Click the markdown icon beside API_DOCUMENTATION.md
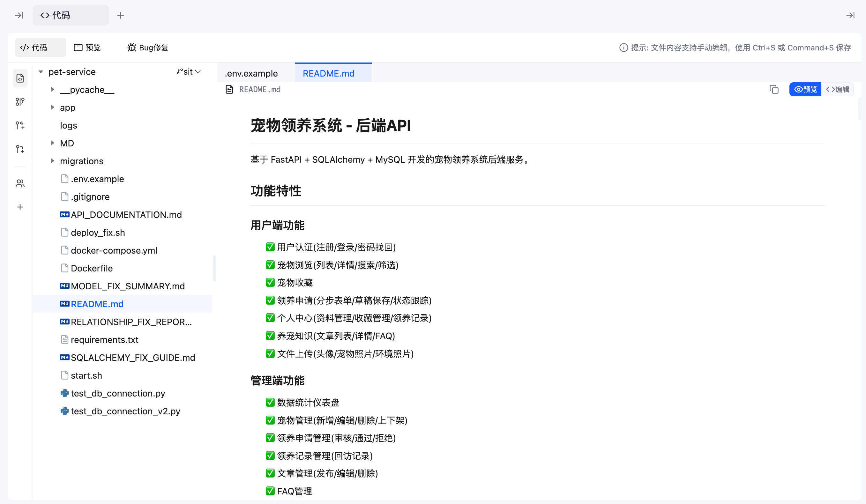 point(64,215)
